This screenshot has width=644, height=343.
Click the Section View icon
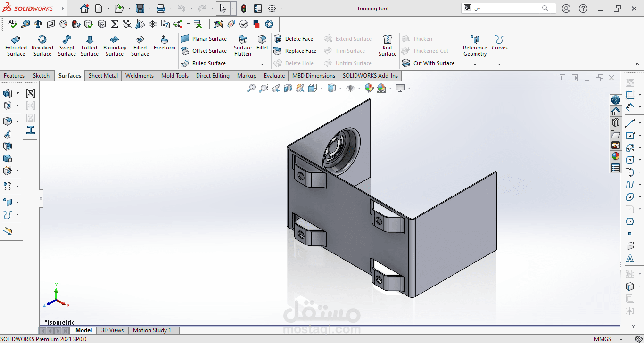coord(288,88)
